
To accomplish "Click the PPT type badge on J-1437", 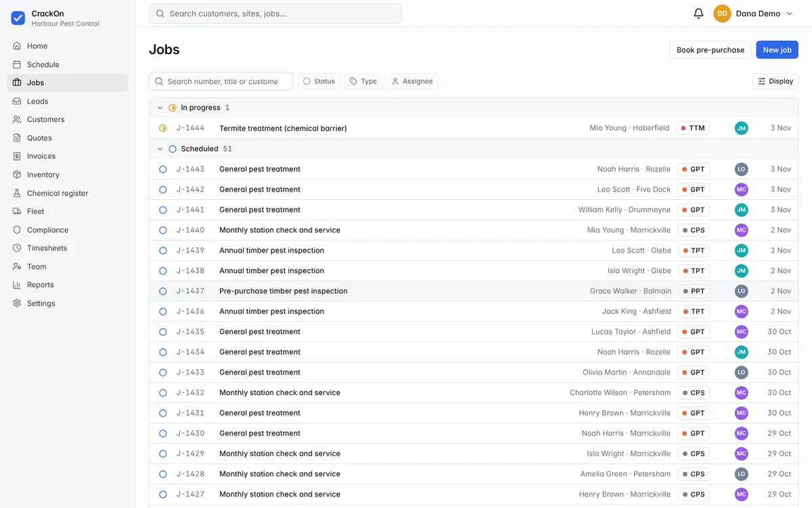I will click(x=694, y=291).
